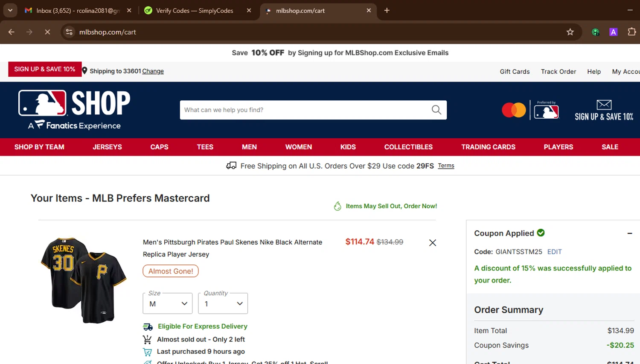Click the Paul Skenes jersey thumbnail
The image size is (640, 364).
point(84,280)
